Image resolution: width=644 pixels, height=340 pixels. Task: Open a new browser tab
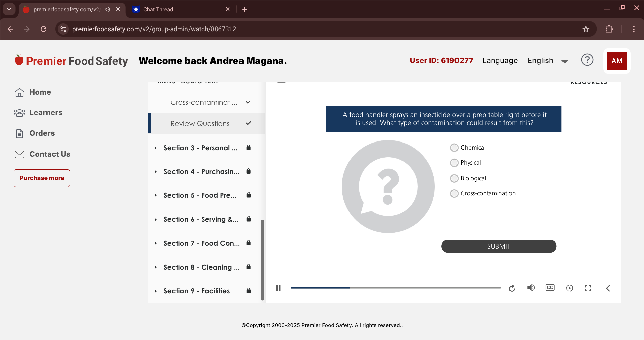pos(245,9)
